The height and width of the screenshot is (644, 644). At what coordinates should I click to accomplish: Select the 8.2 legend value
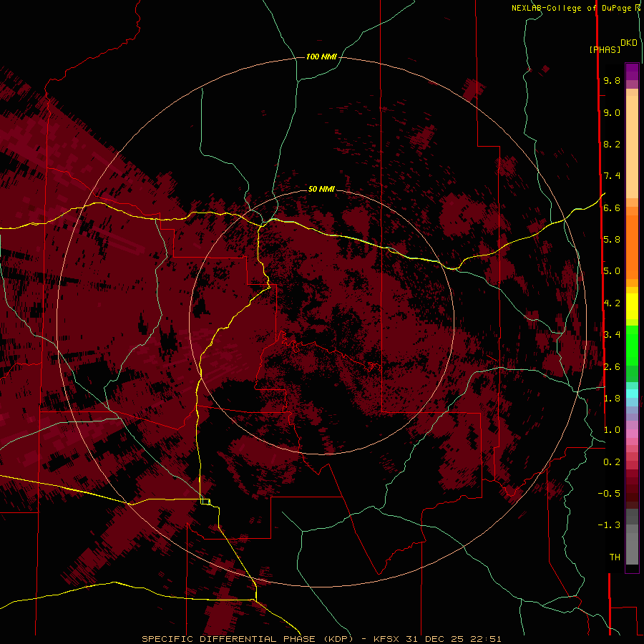[x=612, y=145]
